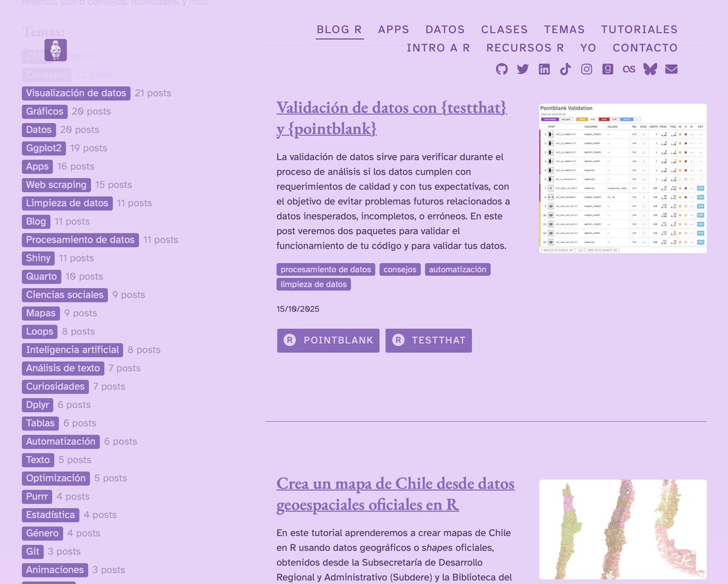Open the CONTACTO navigation item
728x584 pixels.
click(645, 47)
